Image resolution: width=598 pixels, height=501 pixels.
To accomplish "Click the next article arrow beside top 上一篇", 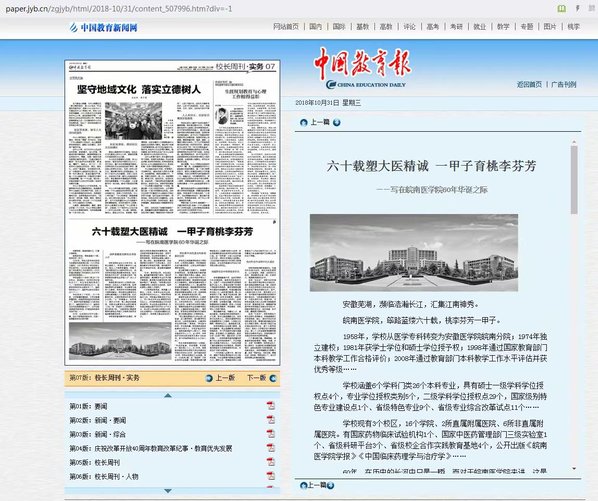I will click(337, 122).
